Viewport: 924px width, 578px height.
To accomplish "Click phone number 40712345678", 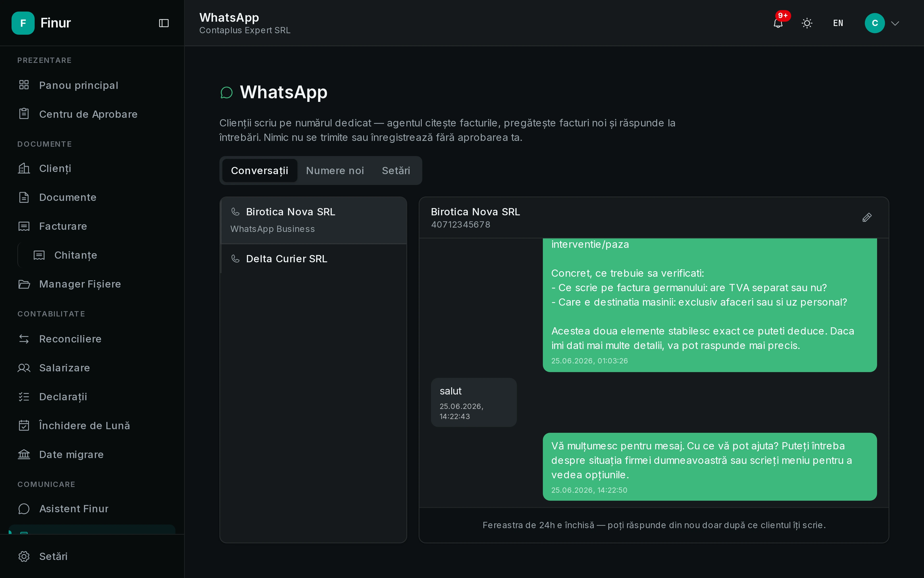I will click(461, 224).
